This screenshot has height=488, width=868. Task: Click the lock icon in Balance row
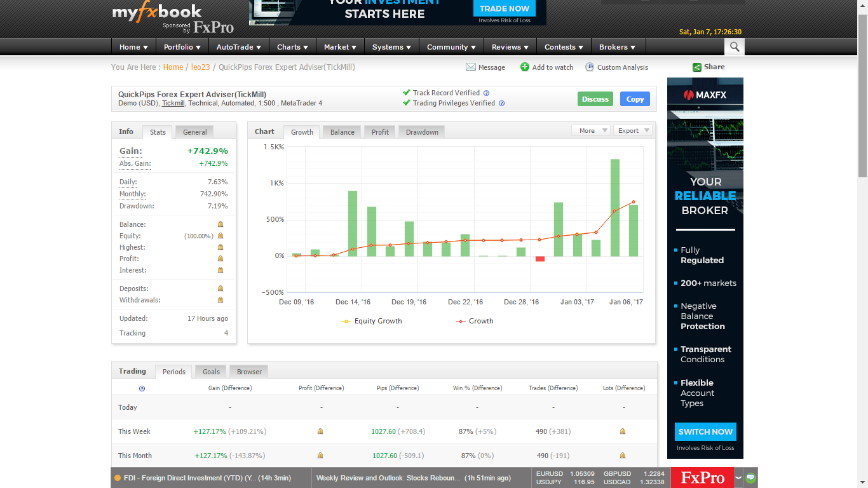tap(220, 224)
